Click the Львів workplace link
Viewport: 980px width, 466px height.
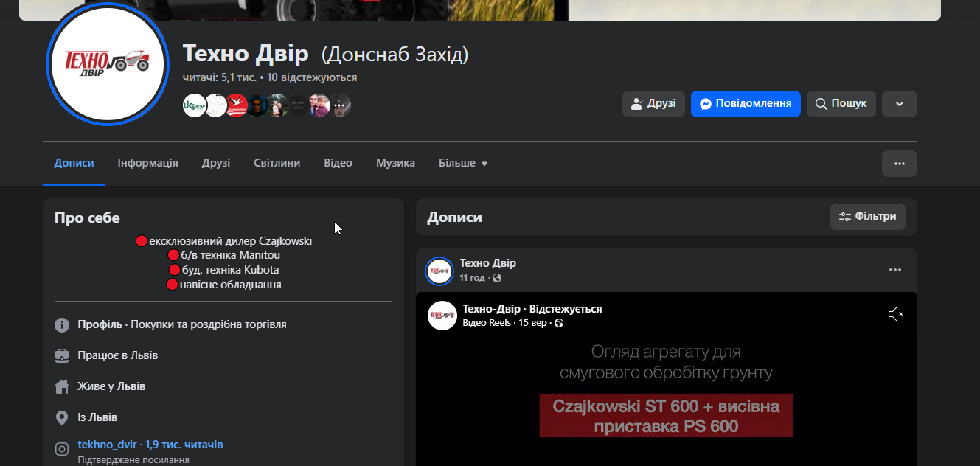(x=144, y=355)
